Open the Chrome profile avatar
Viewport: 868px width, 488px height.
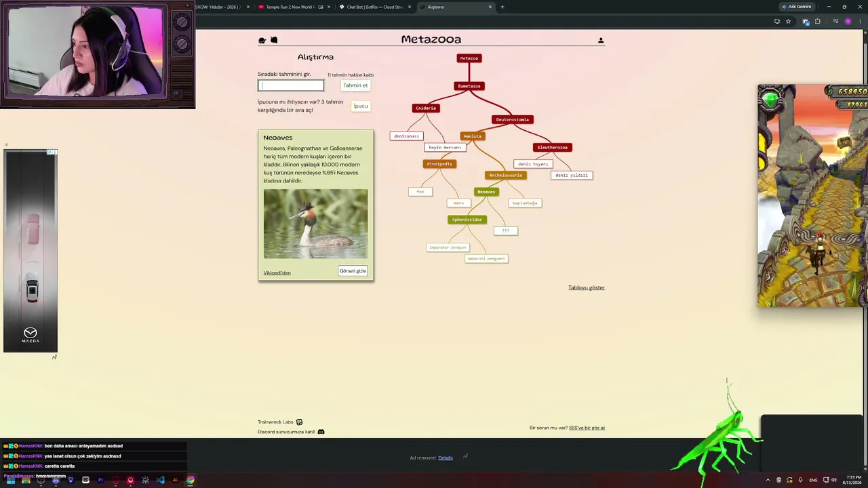[848, 22]
